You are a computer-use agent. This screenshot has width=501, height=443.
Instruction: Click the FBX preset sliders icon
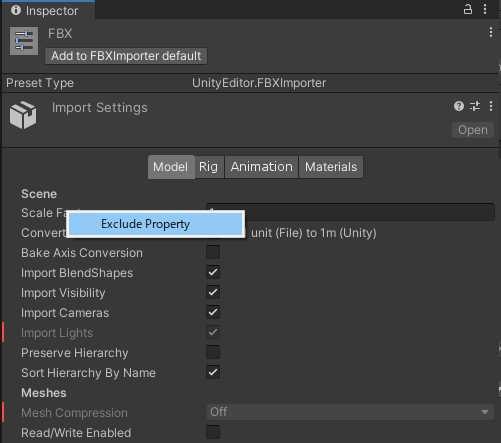24,41
